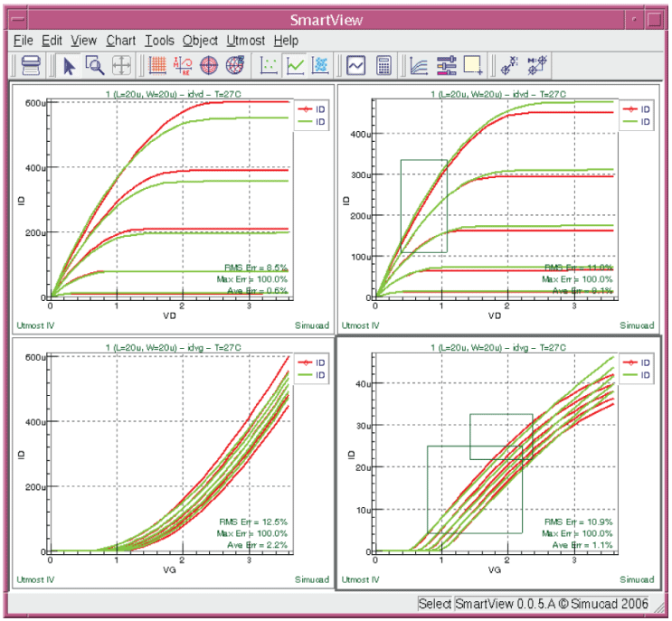
Task: Click the curve family chart icon
Action: (421, 65)
